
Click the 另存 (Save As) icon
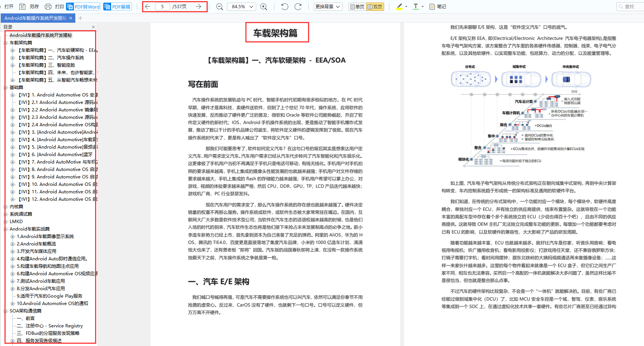pyautogui.click(x=22, y=7)
